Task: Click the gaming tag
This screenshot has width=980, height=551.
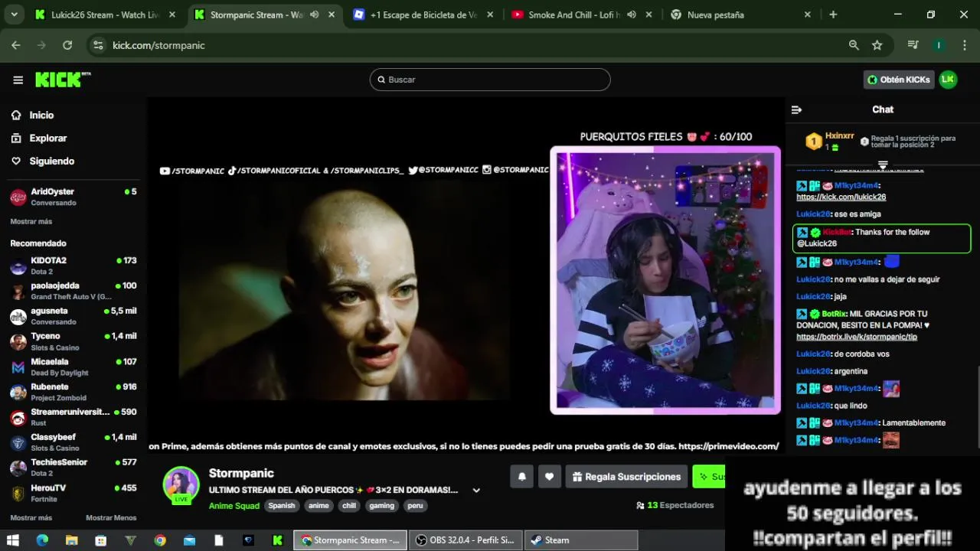Action: pyautogui.click(x=381, y=506)
